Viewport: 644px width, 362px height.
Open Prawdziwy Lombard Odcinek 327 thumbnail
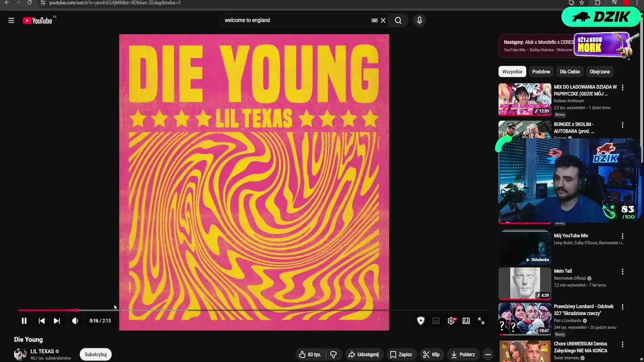[x=525, y=318]
